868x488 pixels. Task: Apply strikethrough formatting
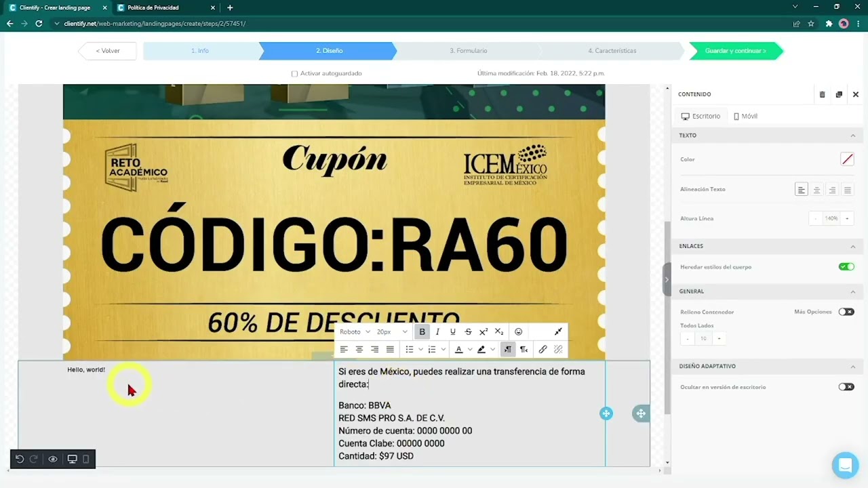click(x=468, y=332)
